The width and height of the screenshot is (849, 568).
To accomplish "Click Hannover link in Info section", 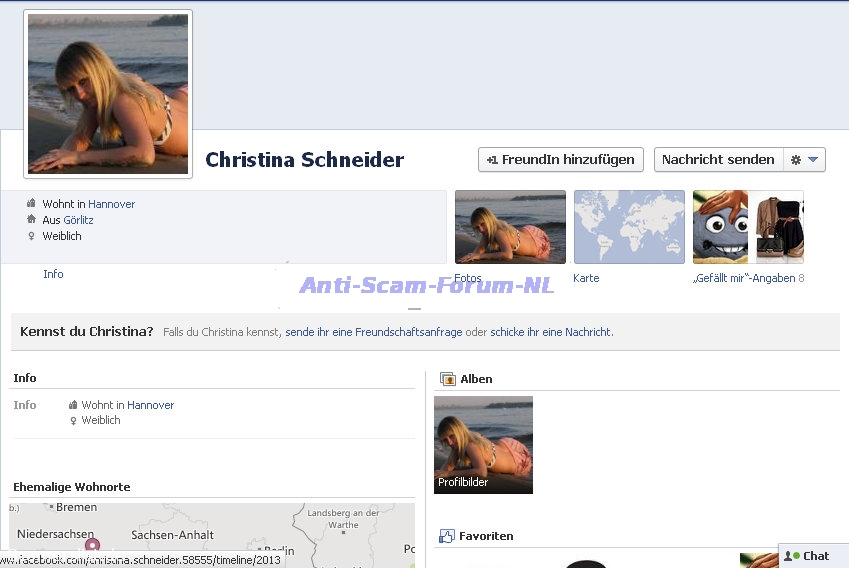I will click(150, 405).
